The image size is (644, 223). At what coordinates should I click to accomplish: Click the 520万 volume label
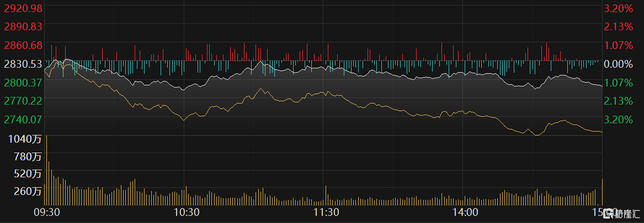click(x=28, y=174)
